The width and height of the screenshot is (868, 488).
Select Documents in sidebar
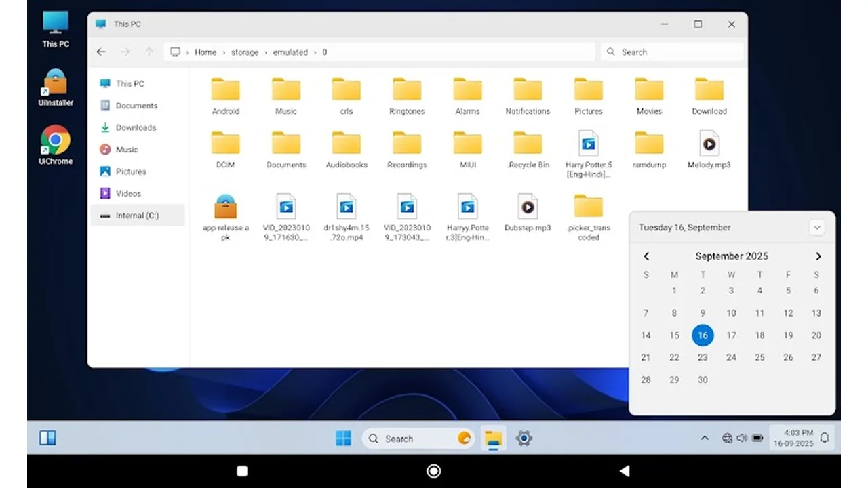point(138,106)
